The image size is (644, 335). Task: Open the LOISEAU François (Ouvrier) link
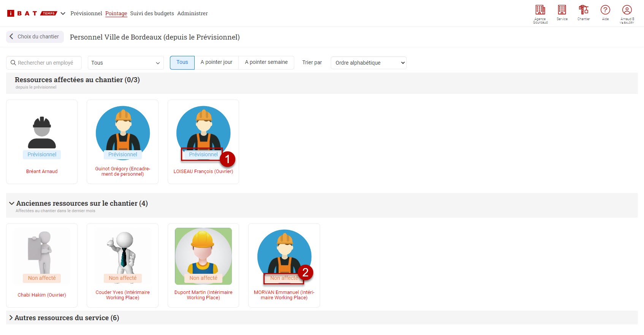tap(203, 171)
